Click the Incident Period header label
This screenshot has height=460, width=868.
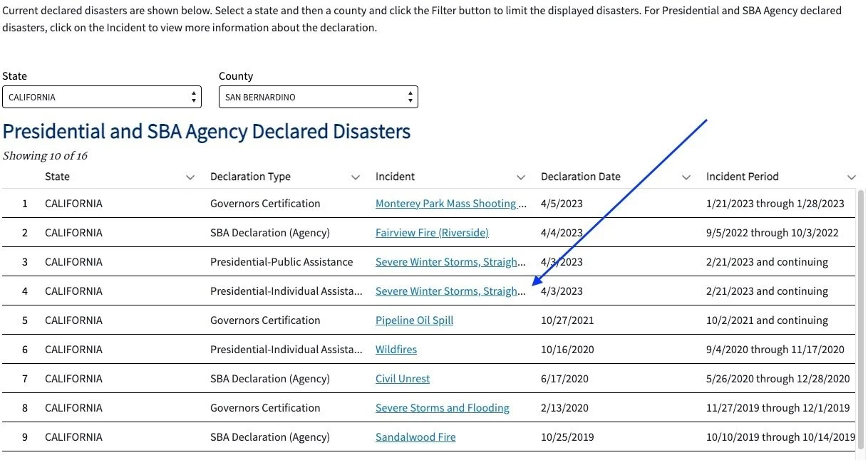[743, 177]
